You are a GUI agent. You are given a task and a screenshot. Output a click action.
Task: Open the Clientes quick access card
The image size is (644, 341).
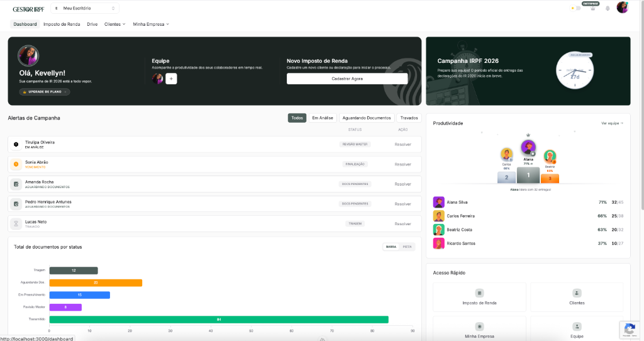coord(577,297)
